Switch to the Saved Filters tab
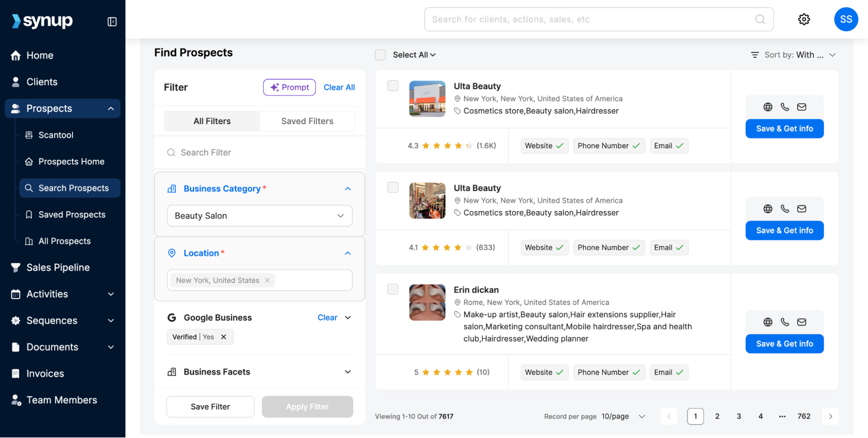This screenshot has height=438, width=868. point(307,121)
